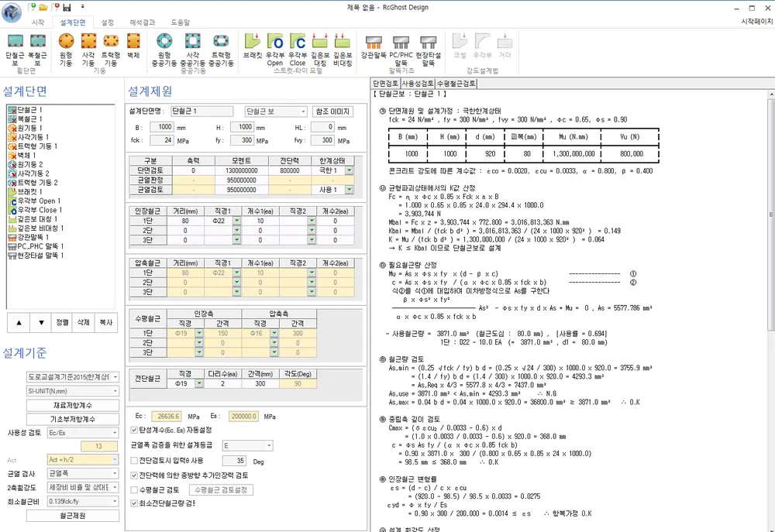Click the results panel vertical scrollbar

(x=771, y=215)
